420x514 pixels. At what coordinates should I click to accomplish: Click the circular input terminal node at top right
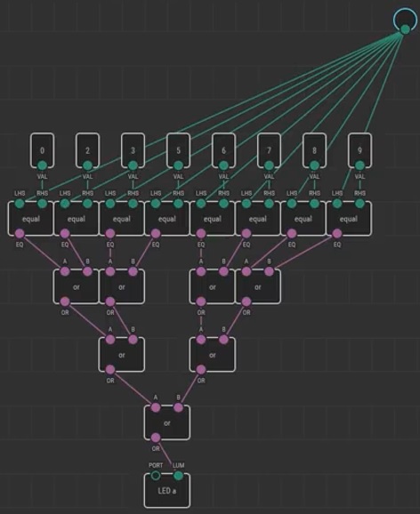(407, 20)
